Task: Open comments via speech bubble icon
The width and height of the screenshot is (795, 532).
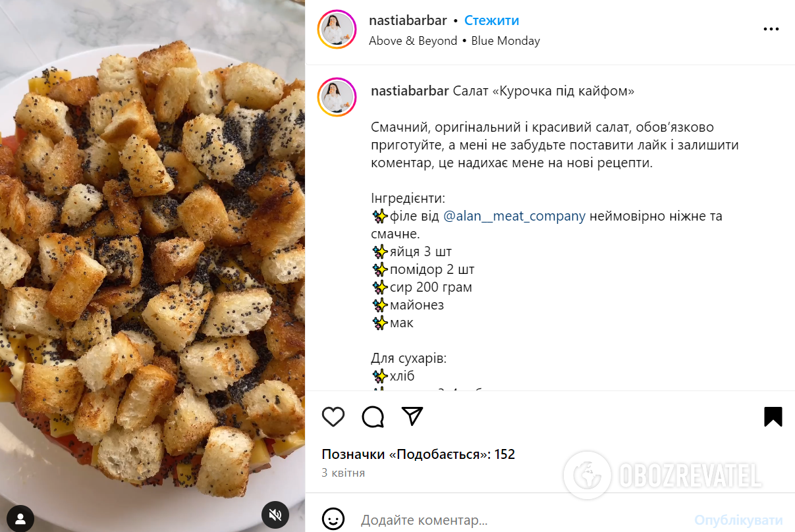Action: pos(373,416)
